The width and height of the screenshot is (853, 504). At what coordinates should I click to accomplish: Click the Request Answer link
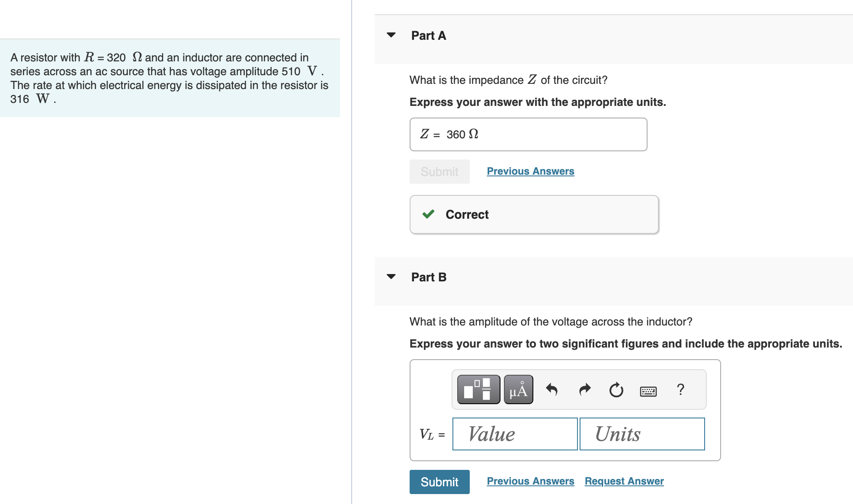tap(624, 481)
